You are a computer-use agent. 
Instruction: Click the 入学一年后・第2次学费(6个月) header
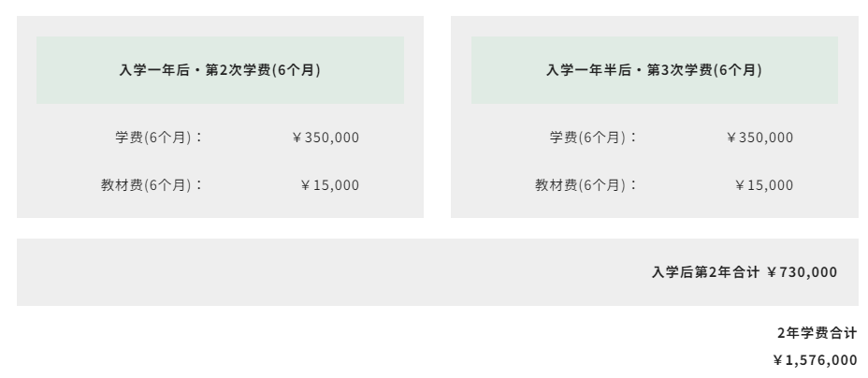[x=220, y=70]
